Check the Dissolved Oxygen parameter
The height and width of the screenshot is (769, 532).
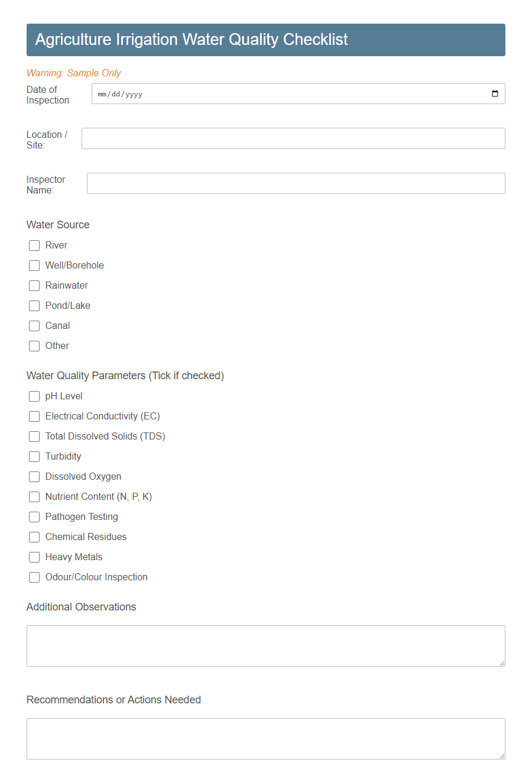[x=34, y=476]
